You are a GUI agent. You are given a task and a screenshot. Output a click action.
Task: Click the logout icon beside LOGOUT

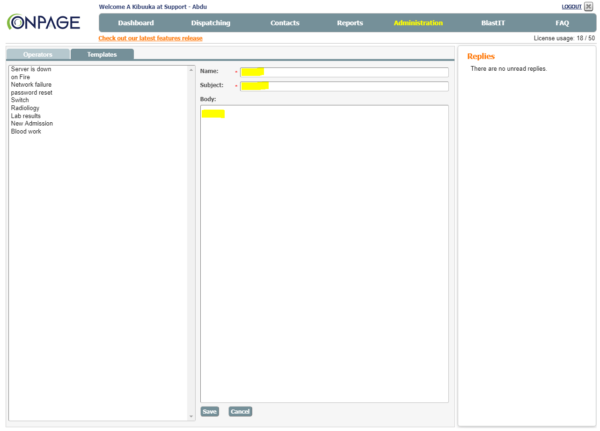(x=589, y=6)
